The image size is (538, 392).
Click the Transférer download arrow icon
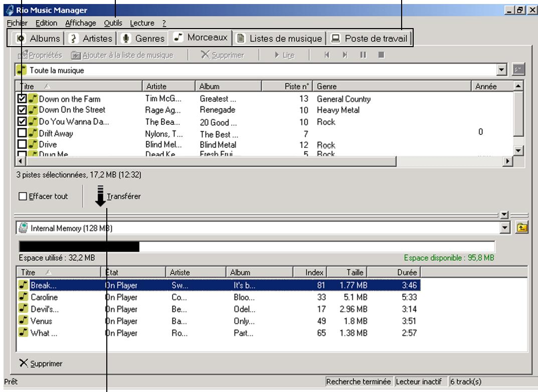(x=100, y=197)
